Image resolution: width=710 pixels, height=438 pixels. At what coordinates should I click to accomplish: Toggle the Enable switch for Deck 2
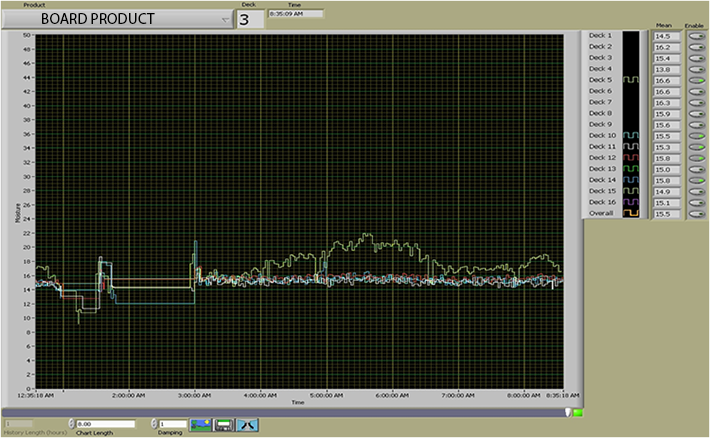click(696, 47)
